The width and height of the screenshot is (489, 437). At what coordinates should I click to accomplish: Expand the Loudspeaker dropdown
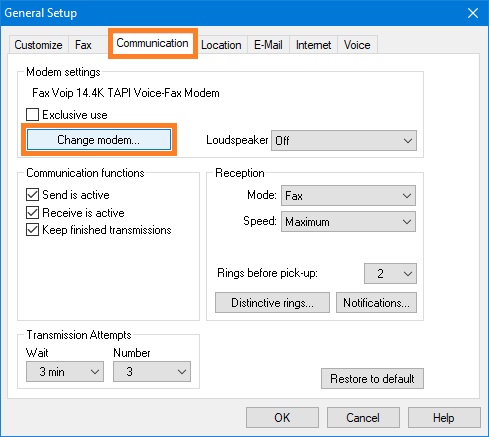point(344,141)
